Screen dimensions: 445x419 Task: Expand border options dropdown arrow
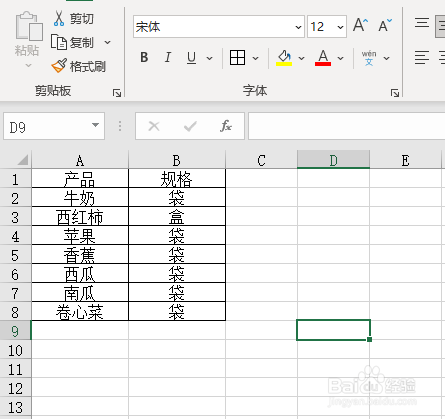click(255, 58)
